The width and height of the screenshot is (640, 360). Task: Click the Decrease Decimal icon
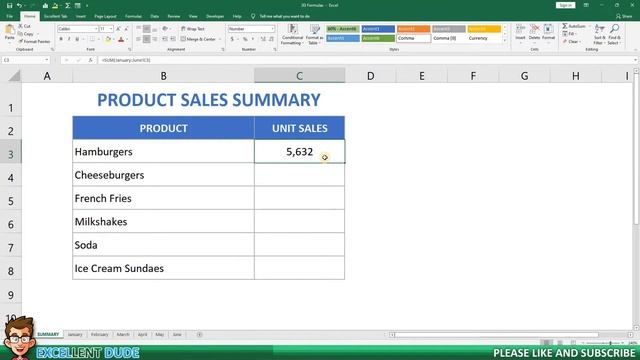pyautogui.click(x=271, y=39)
